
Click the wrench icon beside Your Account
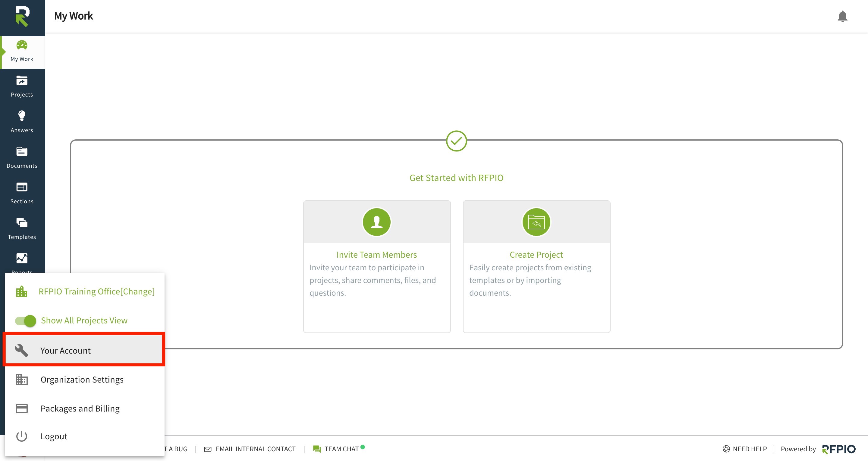point(22,350)
